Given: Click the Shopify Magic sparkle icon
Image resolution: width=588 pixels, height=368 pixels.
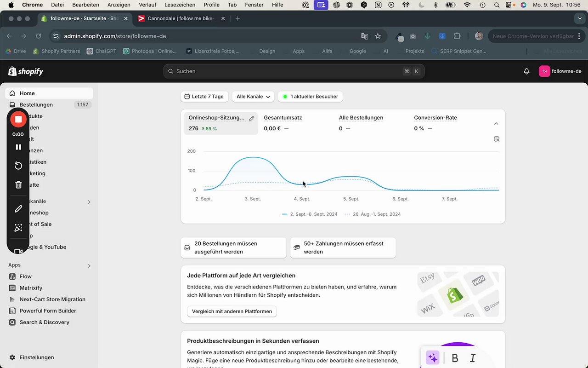Looking at the screenshot, I should [x=432, y=358].
